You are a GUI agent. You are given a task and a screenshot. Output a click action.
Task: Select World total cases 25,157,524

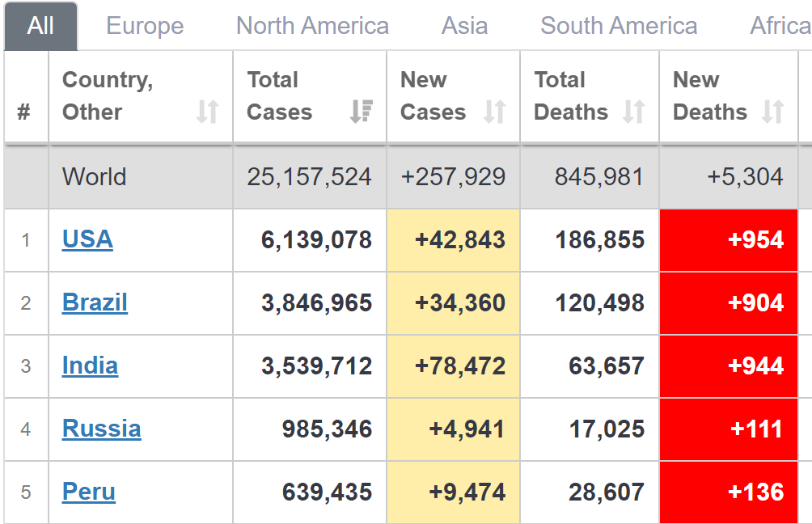309,176
